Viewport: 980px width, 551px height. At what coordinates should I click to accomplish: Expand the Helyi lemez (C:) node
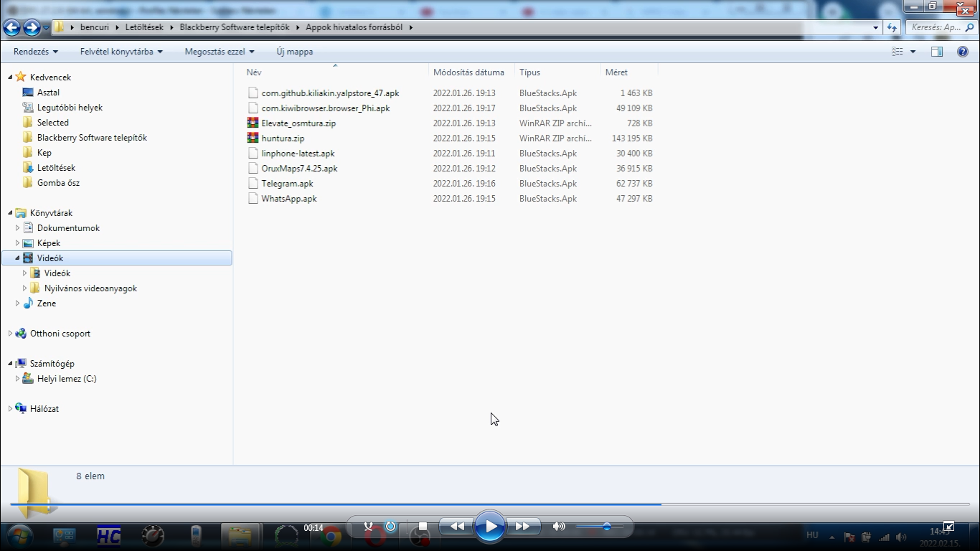17,379
